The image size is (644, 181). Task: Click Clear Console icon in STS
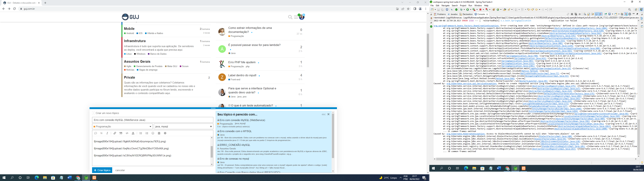[585, 14]
